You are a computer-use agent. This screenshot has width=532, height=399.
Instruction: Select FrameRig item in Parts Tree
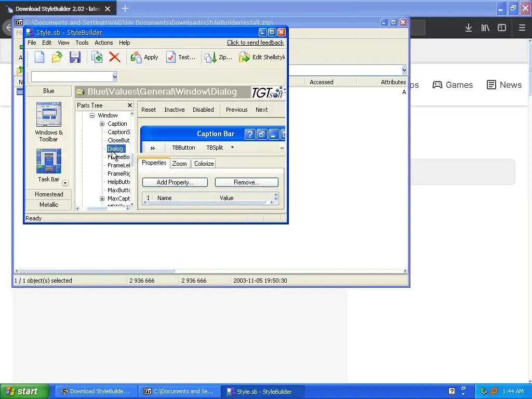coord(118,174)
